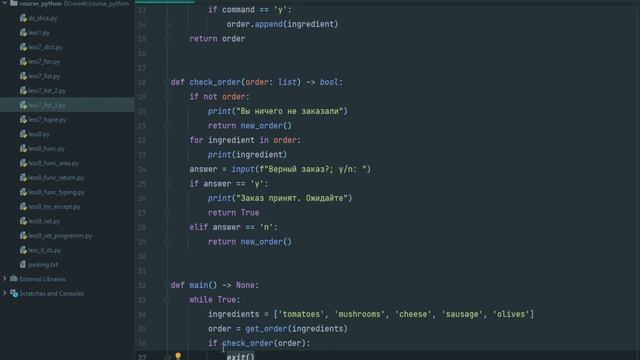
Task: Click the string "Вы ничего не заказали"
Action: coord(289,111)
